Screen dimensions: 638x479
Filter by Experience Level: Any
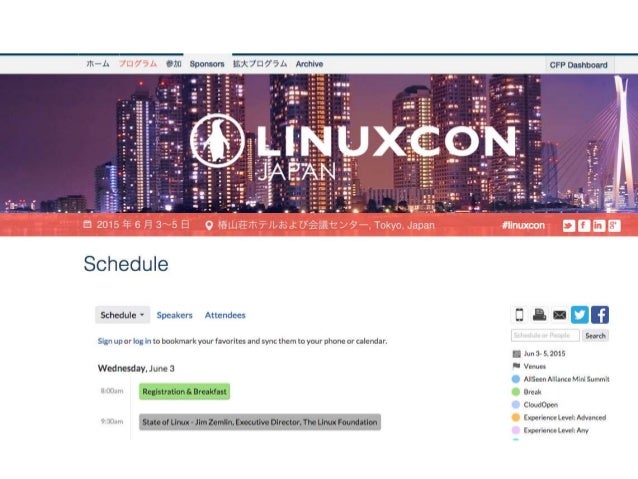coord(556,430)
